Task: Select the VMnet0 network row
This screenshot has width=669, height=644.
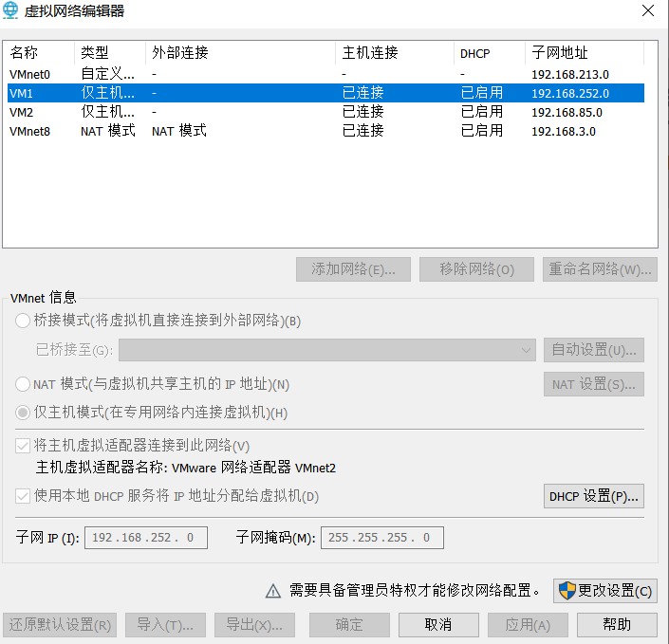Action: (x=325, y=74)
